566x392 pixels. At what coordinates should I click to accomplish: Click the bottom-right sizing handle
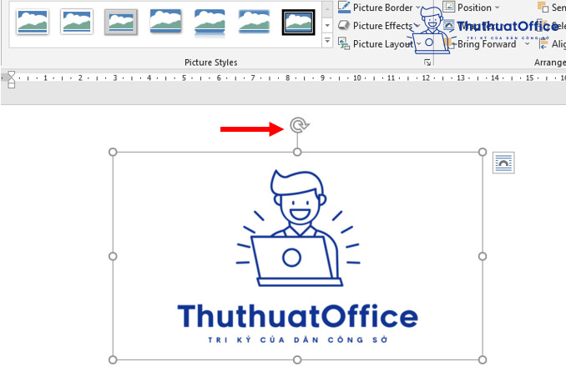(x=483, y=359)
